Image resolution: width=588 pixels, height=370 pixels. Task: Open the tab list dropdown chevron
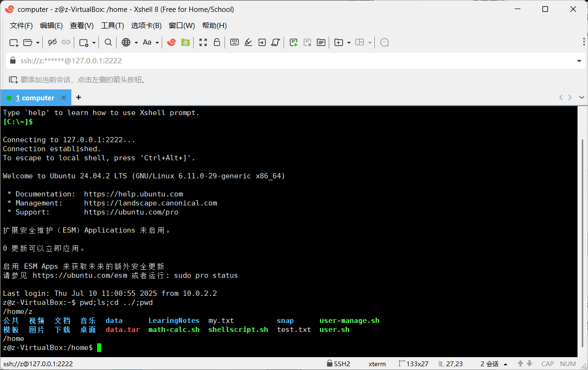pyautogui.click(x=581, y=97)
